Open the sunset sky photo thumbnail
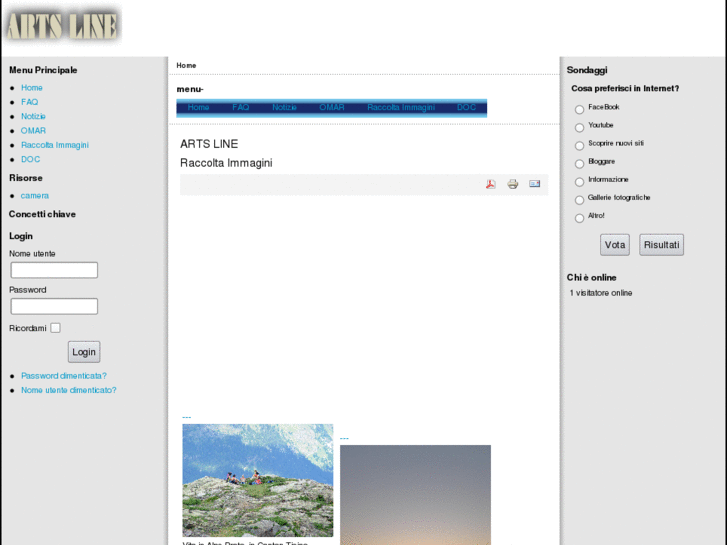This screenshot has width=727, height=545. 415,495
